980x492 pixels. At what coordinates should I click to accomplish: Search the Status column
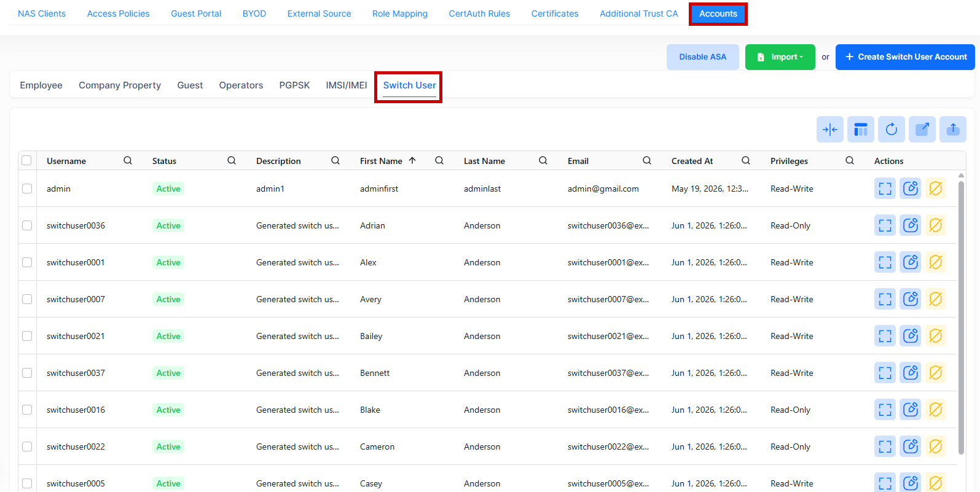click(232, 160)
